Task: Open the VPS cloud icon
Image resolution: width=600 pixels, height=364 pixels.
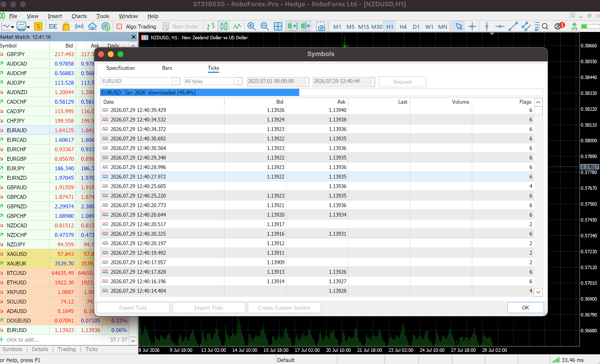Action: pos(92,26)
